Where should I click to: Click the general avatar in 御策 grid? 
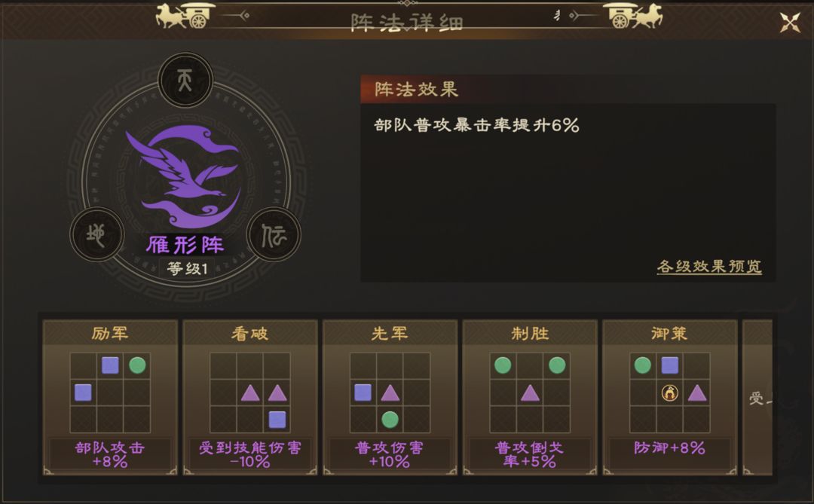point(670,393)
